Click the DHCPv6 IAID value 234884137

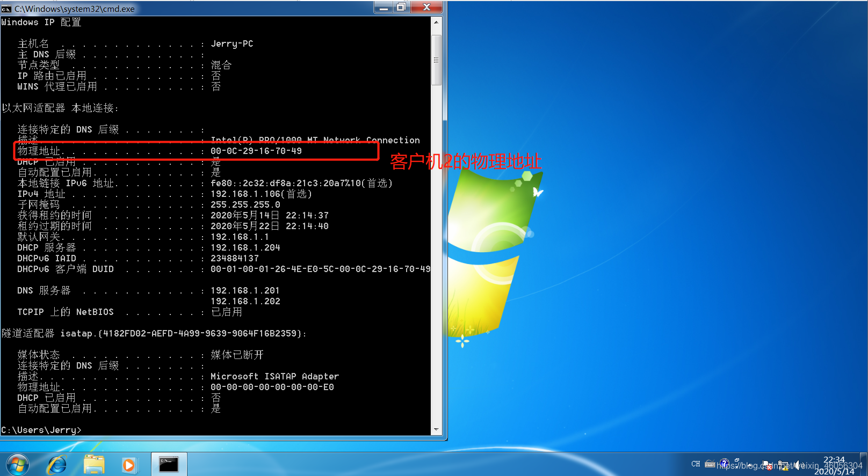tap(235, 258)
